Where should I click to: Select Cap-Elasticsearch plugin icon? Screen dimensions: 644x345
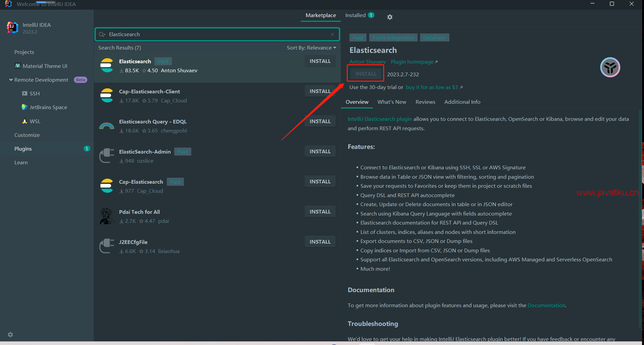pyautogui.click(x=107, y=186)
